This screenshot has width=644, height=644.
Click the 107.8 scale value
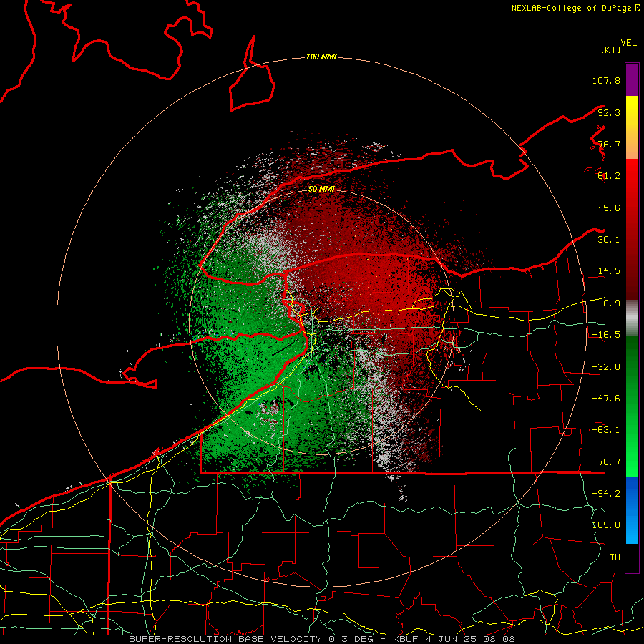[x=606, y=80]
